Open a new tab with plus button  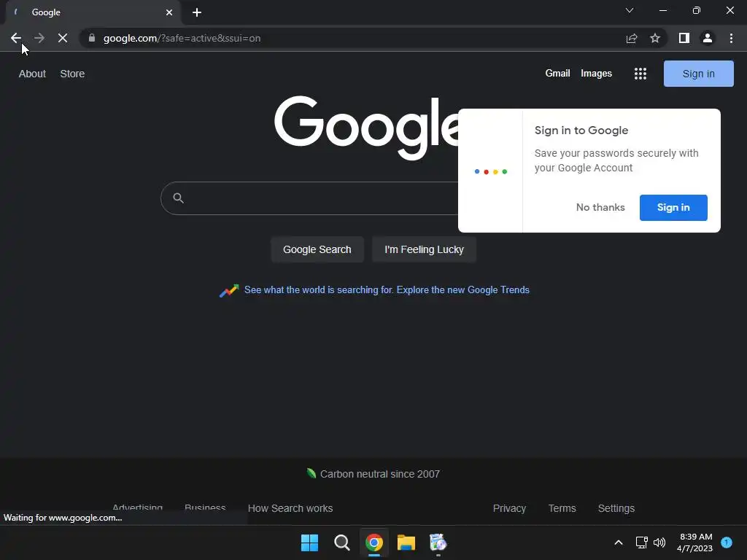click(197, 12)
